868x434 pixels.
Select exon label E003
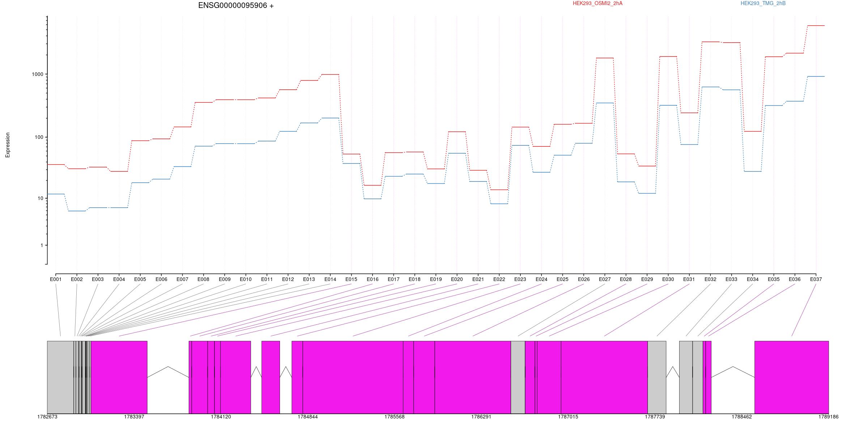tap(98, 279)
